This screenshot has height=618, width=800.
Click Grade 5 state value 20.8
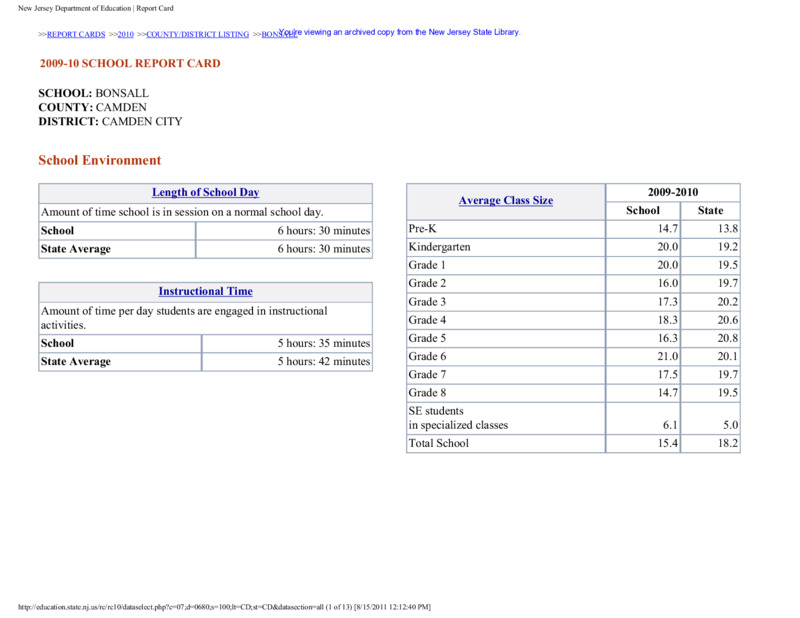pos(728,338)
